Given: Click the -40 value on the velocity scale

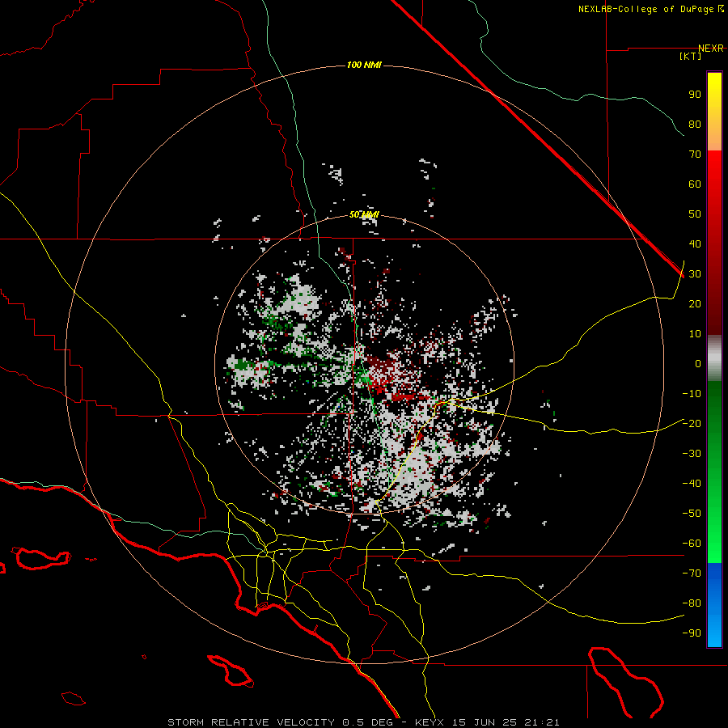Looking at the screenshot, I should 692,484.
